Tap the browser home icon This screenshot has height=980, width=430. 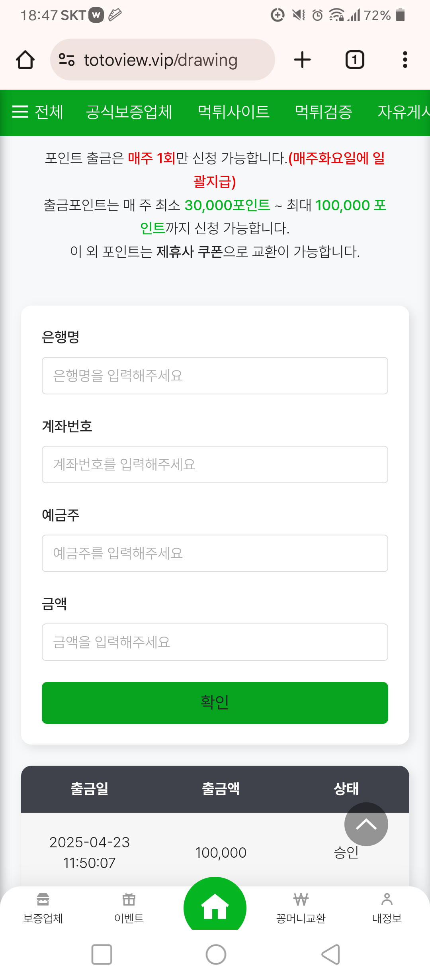click(x=25, y=60)
